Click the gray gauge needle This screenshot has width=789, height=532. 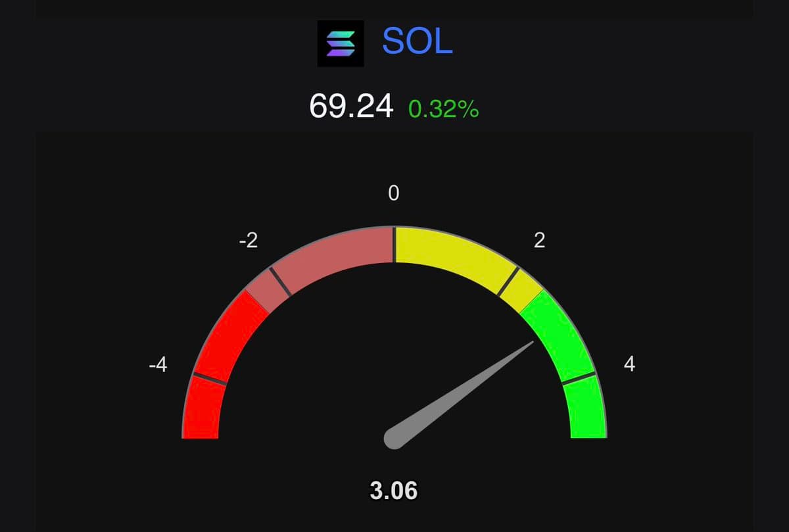point(459,395)
